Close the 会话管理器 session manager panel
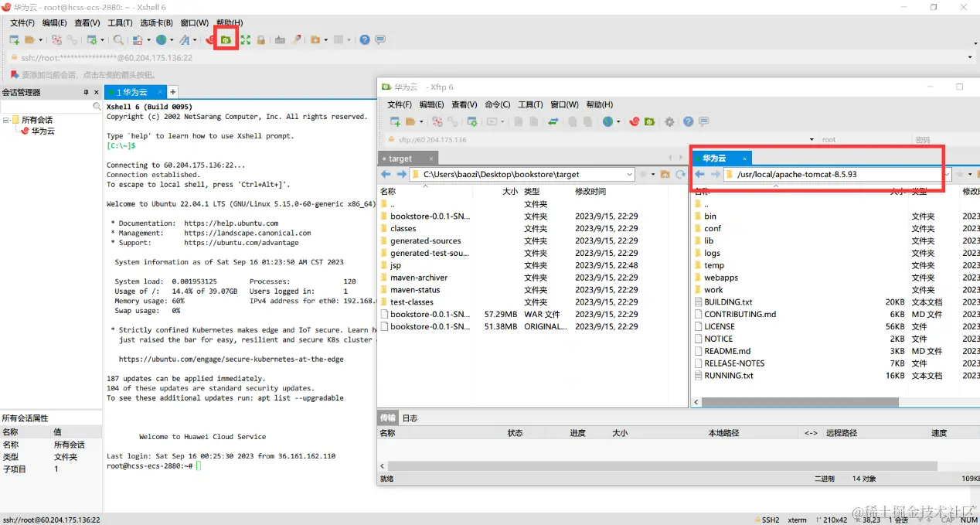This screenshot has width=980, height=525. pyautogui.click(x=97, y=92)
